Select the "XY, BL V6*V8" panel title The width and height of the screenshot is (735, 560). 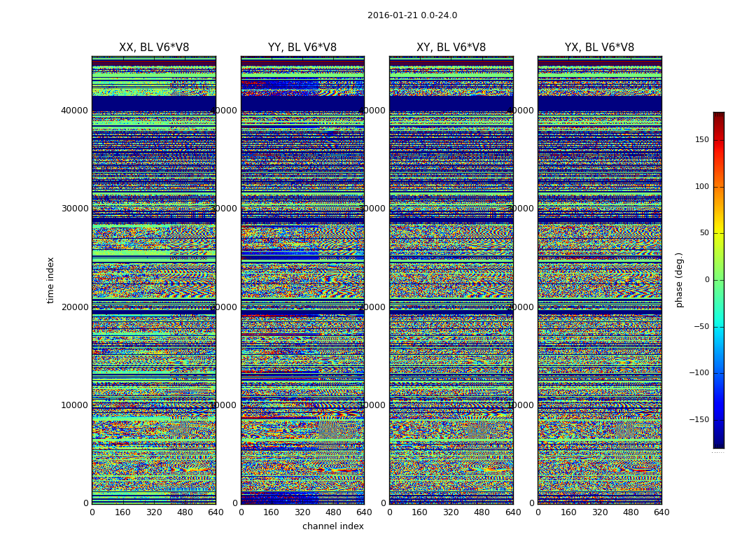pyautogui.click(x=451, y=48)
